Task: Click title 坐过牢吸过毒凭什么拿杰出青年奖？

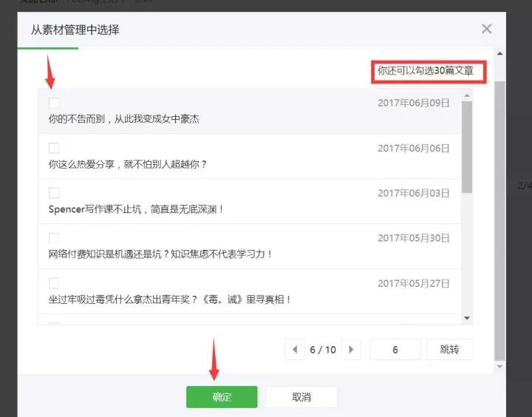Action: pyautogui.click(x=123, y=299)
